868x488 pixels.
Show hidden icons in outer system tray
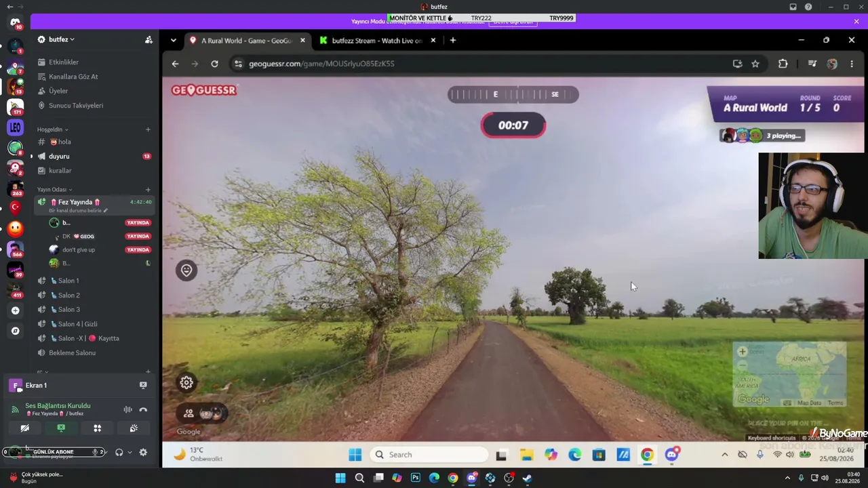(787, 478)
